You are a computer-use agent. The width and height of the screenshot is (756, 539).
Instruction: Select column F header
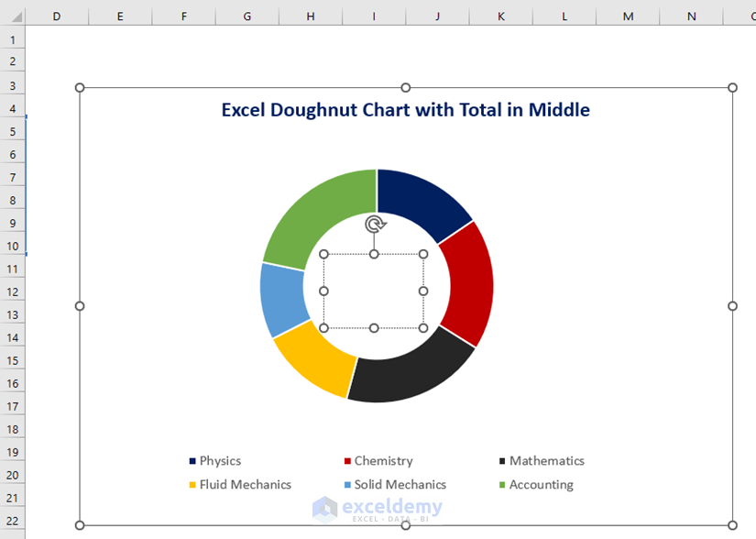point(183,16)
